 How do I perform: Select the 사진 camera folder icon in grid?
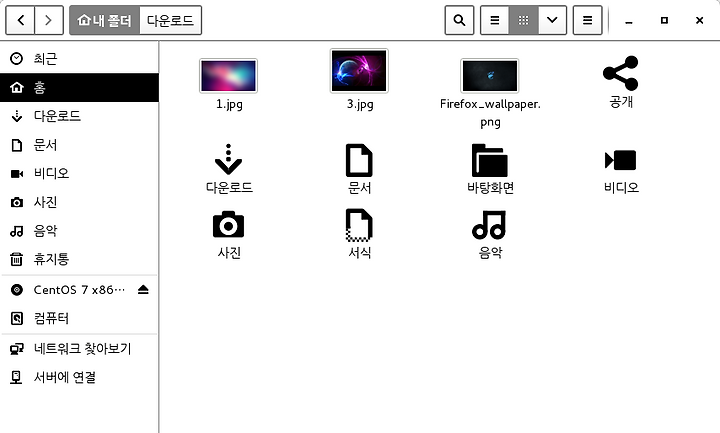coord(228,225)
